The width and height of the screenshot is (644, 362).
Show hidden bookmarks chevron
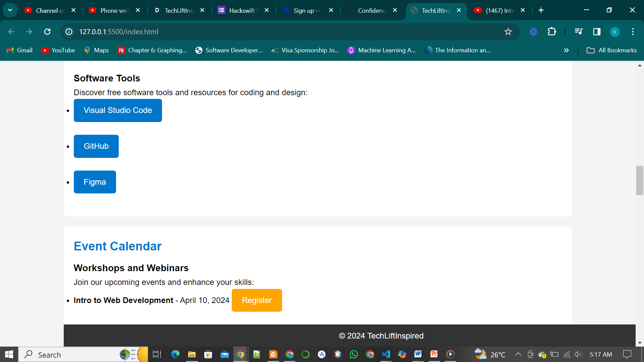566,50
